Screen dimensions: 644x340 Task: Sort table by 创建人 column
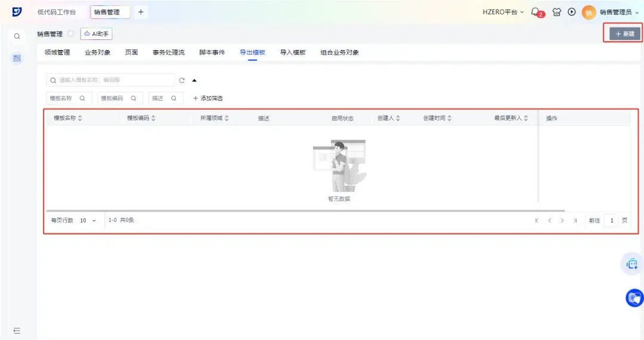pyautogui.click(x=398, y=118)
